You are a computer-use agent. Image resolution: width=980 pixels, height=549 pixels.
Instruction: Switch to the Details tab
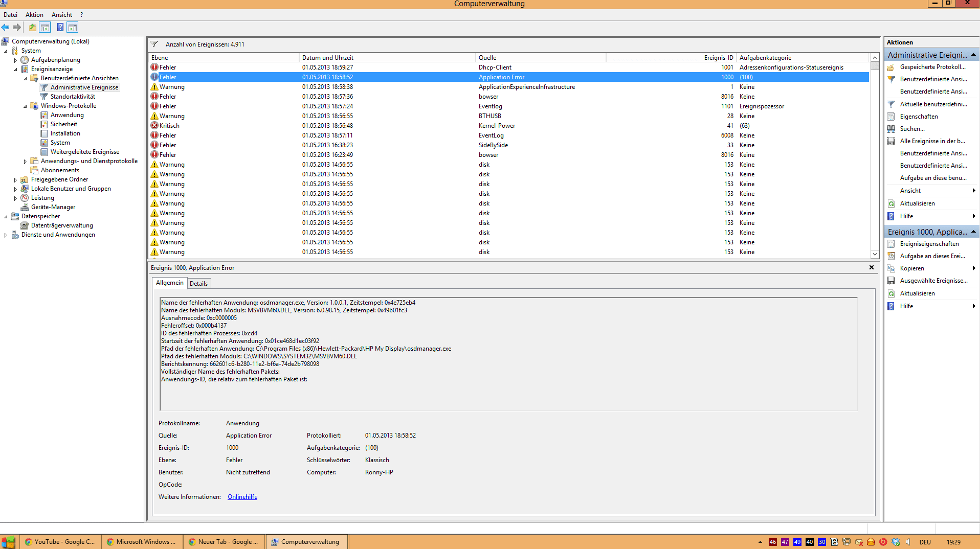198,284
